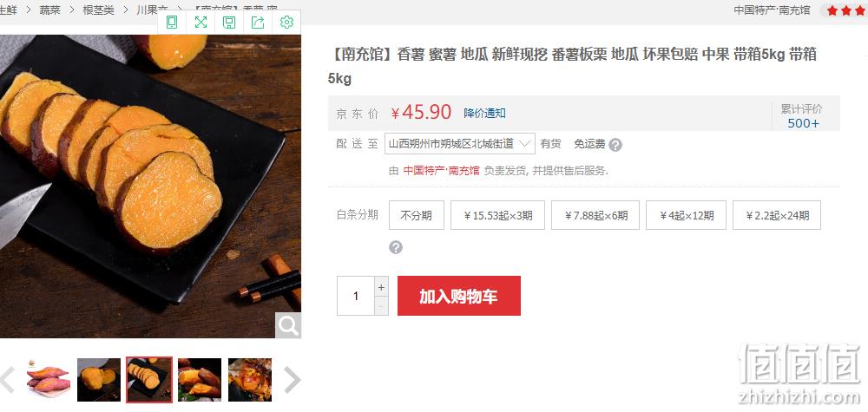Select the ¥2.2起×24期 installment option
This screenshot has height=412, width=868.
777,215
